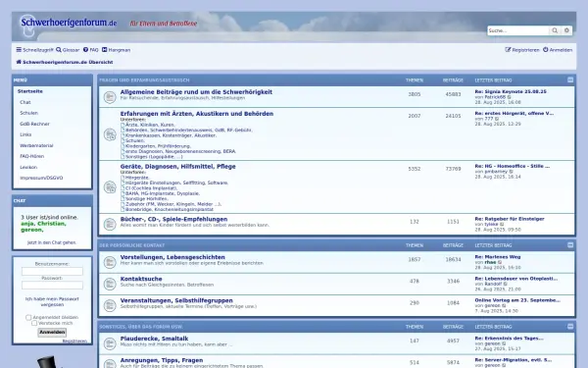Open Veranstaltungen, Selbsthilfegruppen forum
The width and height of the screenshot is (588, 368).
(x=176, y=301)
